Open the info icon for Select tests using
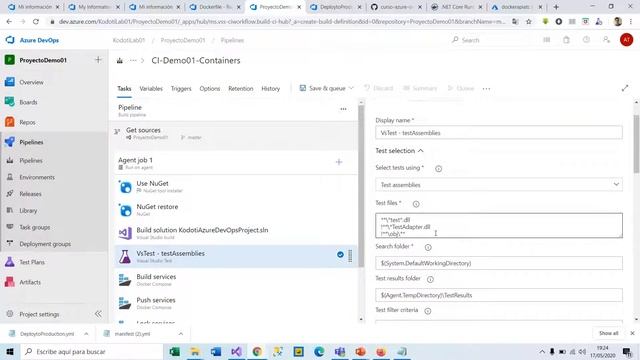The image size is (640, 360). point(438,169)
